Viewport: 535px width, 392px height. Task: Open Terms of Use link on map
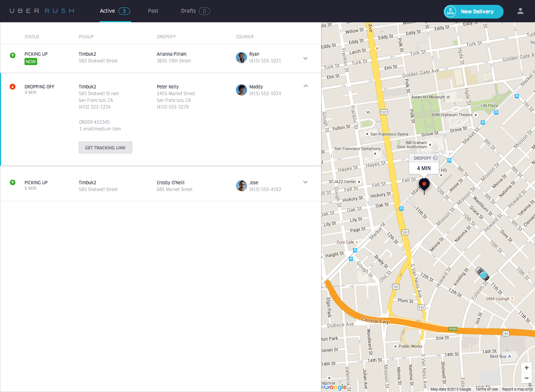(x=487, y=389)
